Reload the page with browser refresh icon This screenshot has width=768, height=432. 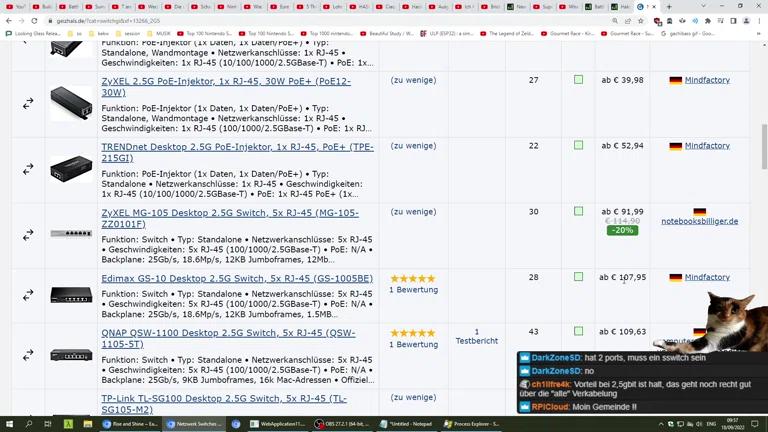pyautogui.click(x=34, y=20)
